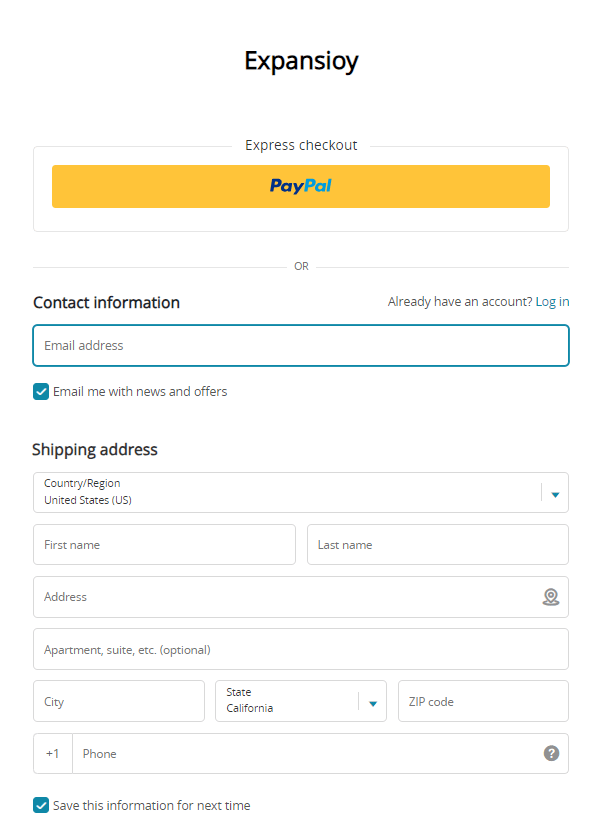This screenshot has height=837, width=602.
Task: Toggle the Email me with news checkbox
Action: coord(41,392)
